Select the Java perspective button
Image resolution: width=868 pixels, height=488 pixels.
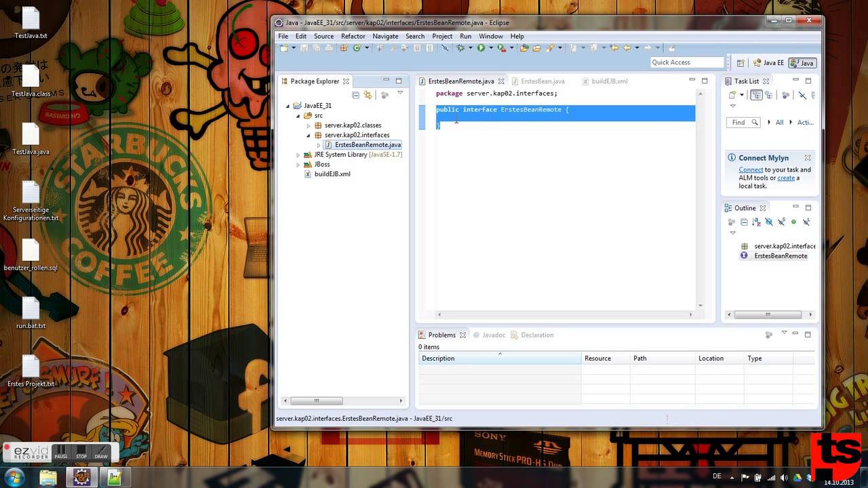coord(802,63)
